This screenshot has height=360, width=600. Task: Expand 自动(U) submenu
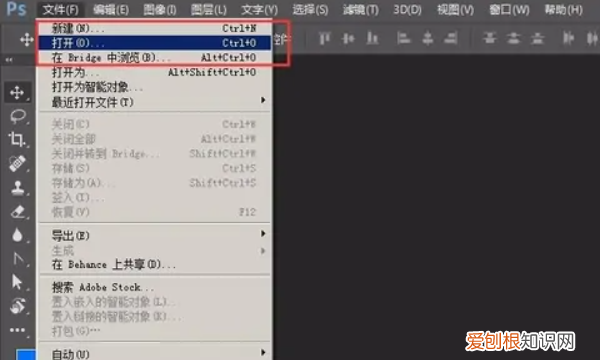[155, 353]
